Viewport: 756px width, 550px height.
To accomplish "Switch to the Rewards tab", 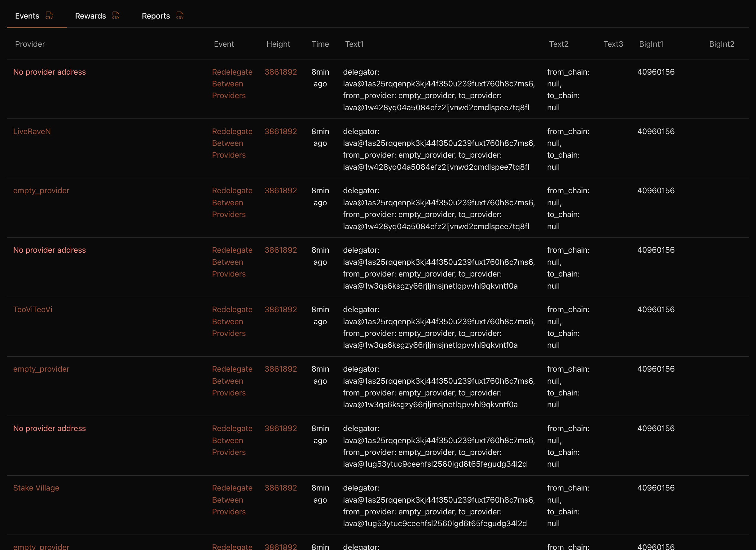I will (x=90, y=16).
